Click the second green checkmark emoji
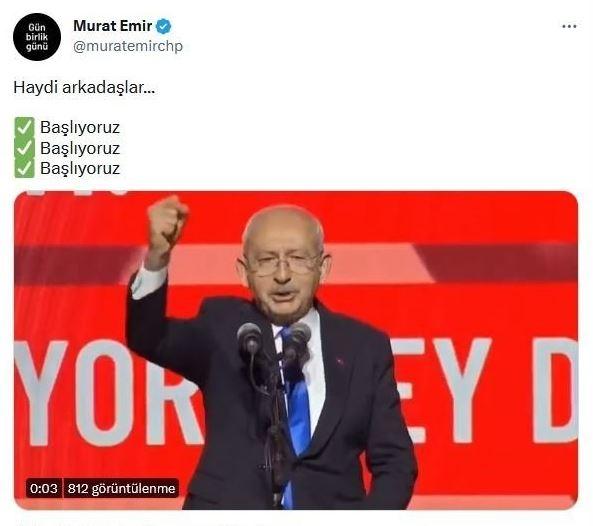The image size is (593, 526). click(x=25, y=148)
